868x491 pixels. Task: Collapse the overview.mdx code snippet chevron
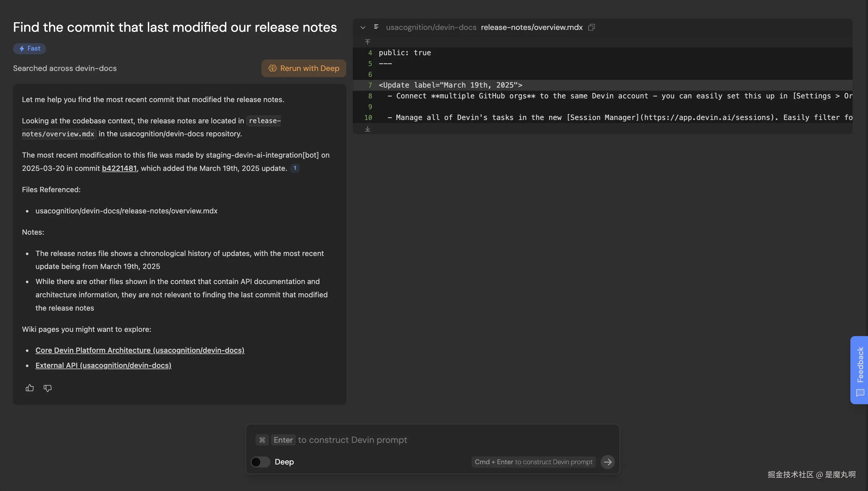[363, 27]
